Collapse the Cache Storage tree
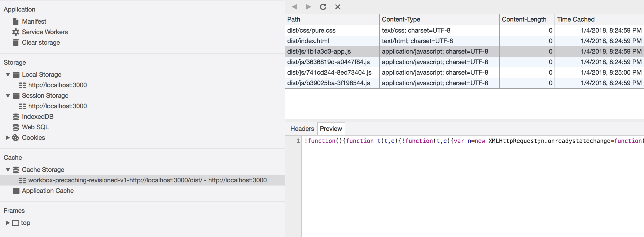 pos(8,169)
